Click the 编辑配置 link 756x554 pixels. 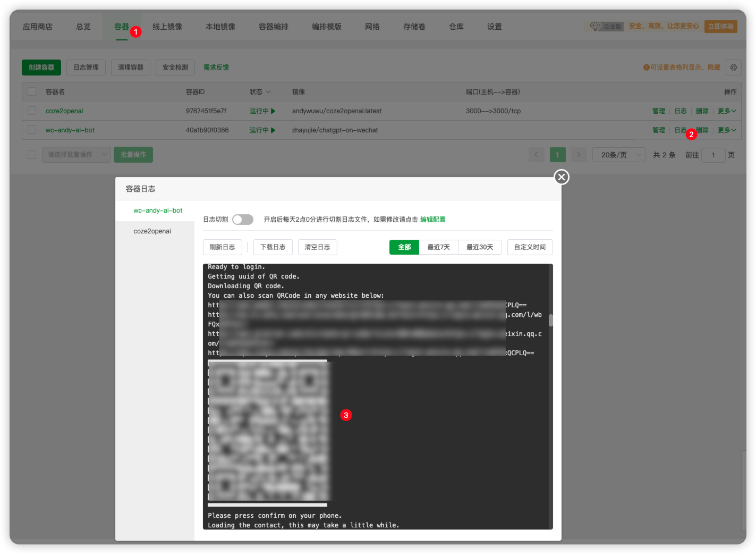(x=433, y=220)
